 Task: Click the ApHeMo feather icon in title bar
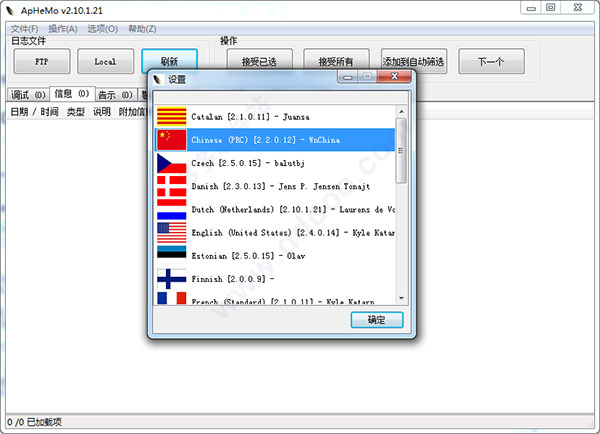[10, 11]
